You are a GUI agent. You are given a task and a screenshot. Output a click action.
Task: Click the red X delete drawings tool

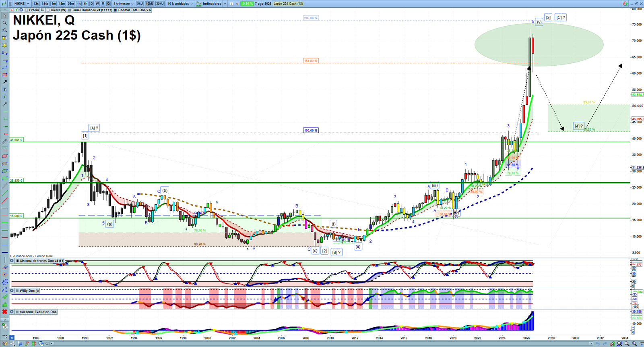point(4,312)
